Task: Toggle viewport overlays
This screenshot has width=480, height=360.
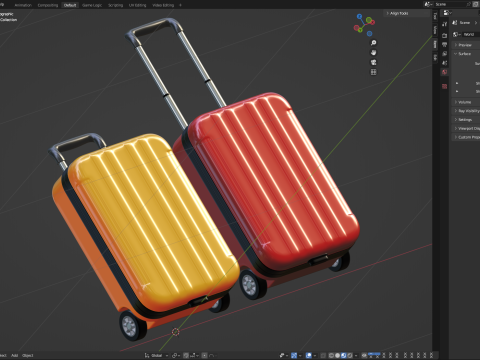Action: [x=308, y=356]
